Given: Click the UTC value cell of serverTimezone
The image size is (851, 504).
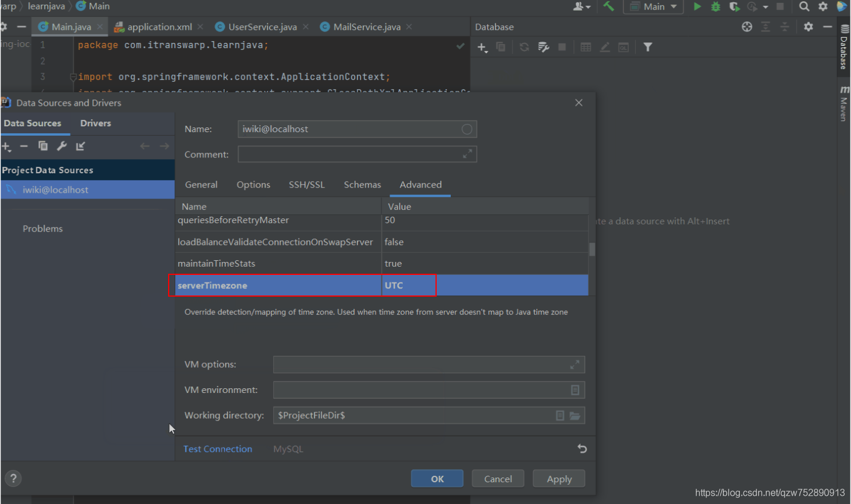Looking at the screenshot, I should tap(485, 285).
